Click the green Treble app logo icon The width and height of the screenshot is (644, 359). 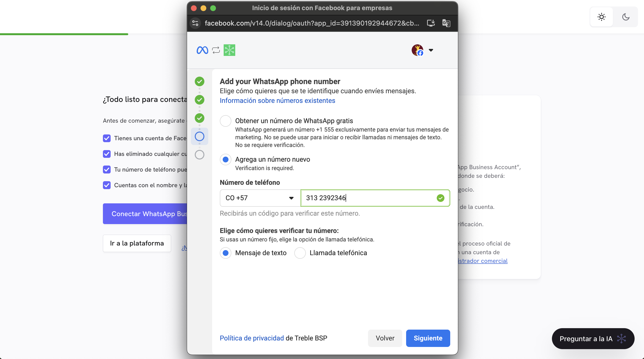229,50
